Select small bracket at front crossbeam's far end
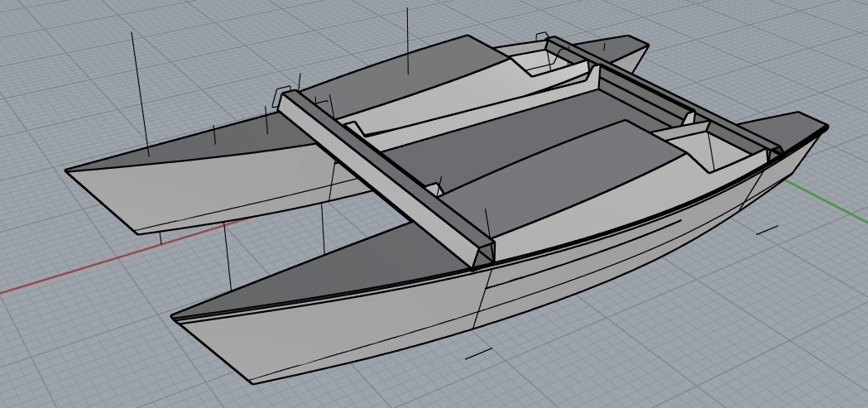 coord(283,89)
